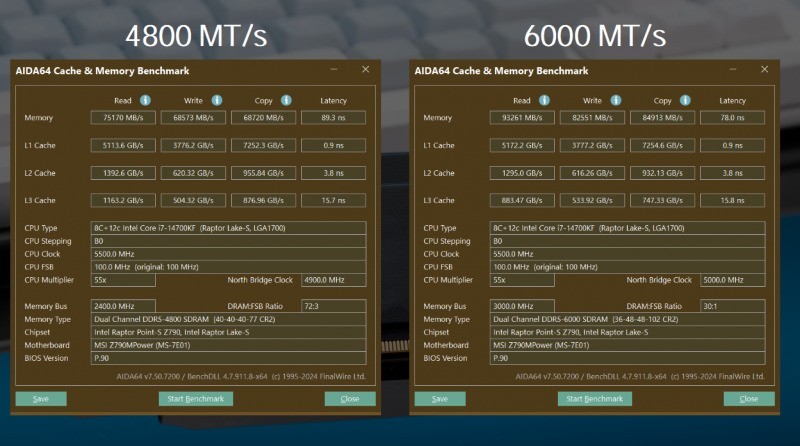This screenshot has height=446, width=800.
Task: Select memory copy value 84913 MB/s
Action: 662,117
